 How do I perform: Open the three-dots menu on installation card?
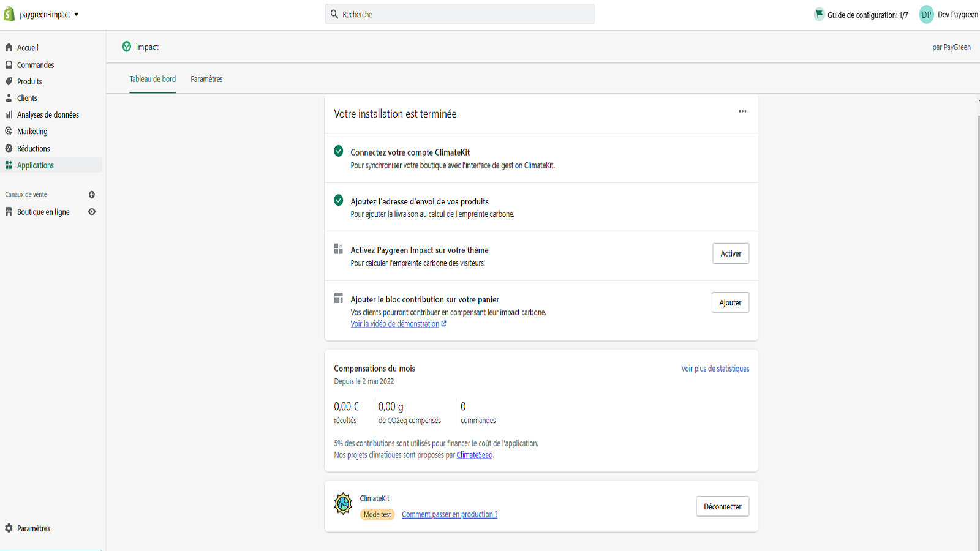click(742, 111)
